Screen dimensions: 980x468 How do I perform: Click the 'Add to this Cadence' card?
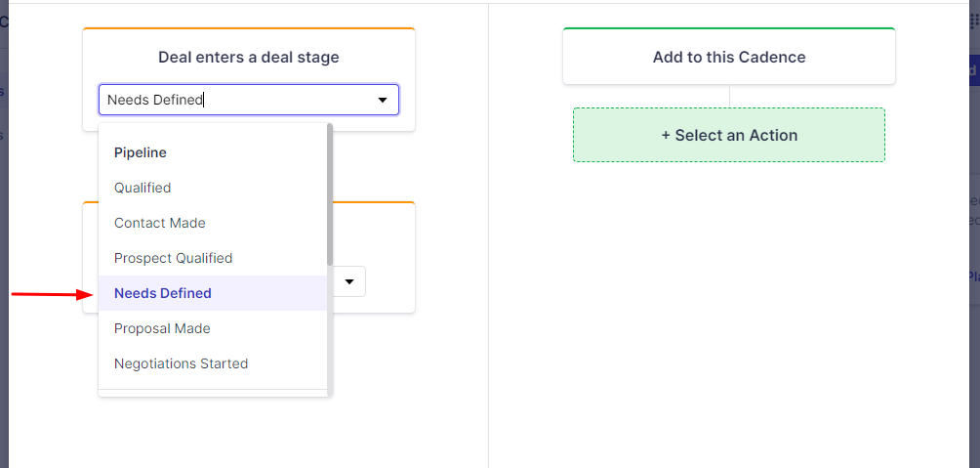[x=729, y=57]
